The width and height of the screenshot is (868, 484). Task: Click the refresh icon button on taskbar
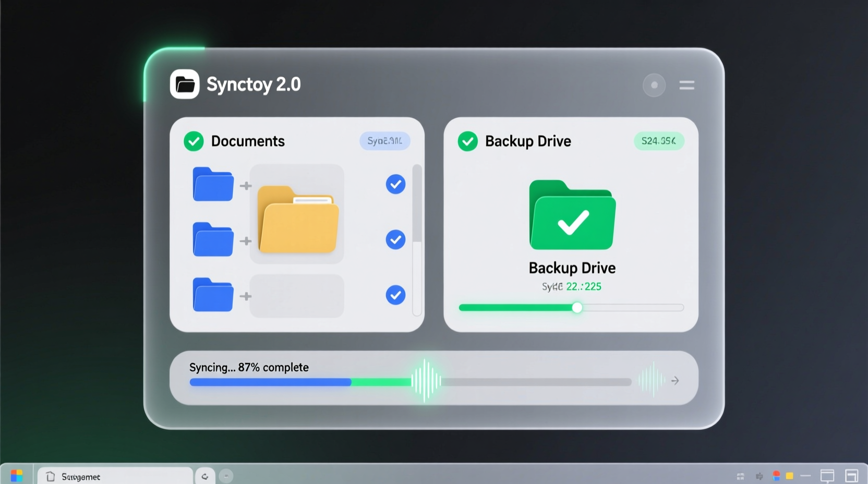pos(205,476)
